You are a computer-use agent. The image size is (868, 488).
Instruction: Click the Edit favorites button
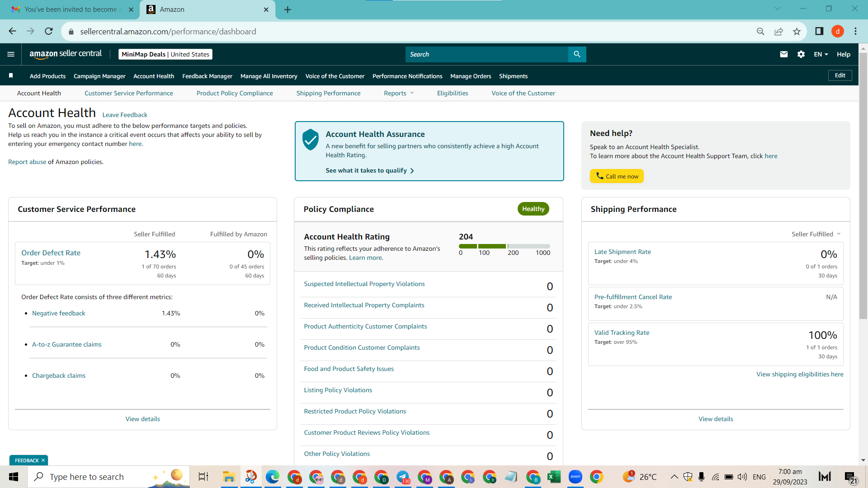[840, 75]
